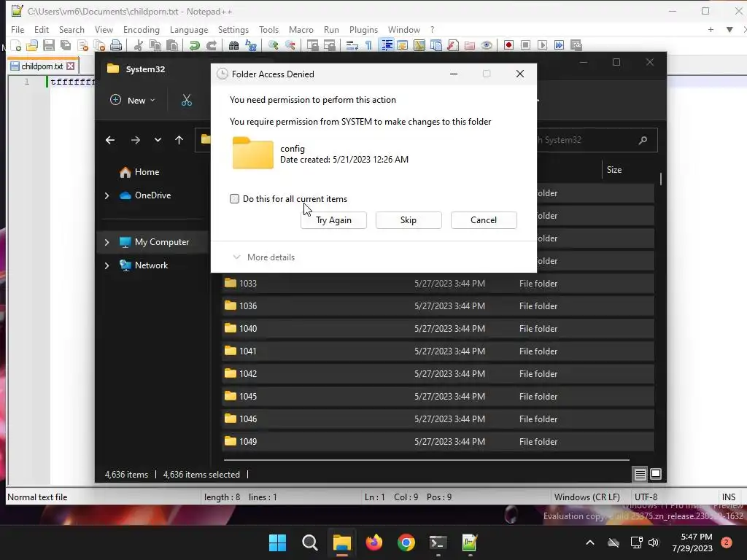Click the Open file toolbar icon

coord(32,45)
